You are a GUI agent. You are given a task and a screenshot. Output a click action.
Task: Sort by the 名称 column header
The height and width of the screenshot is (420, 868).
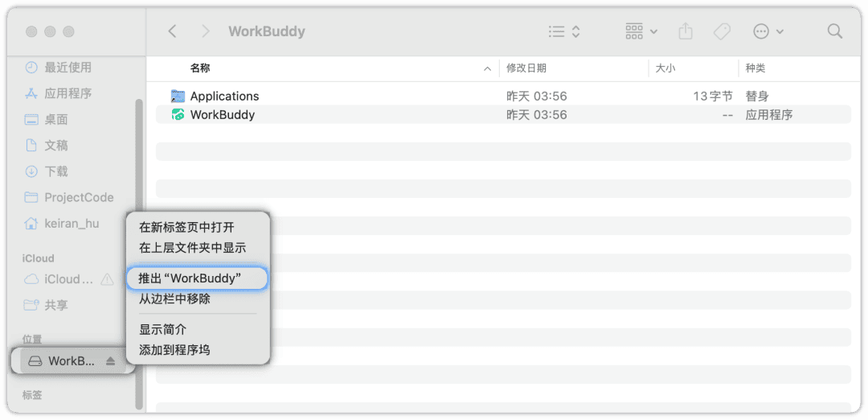point(200,68)
